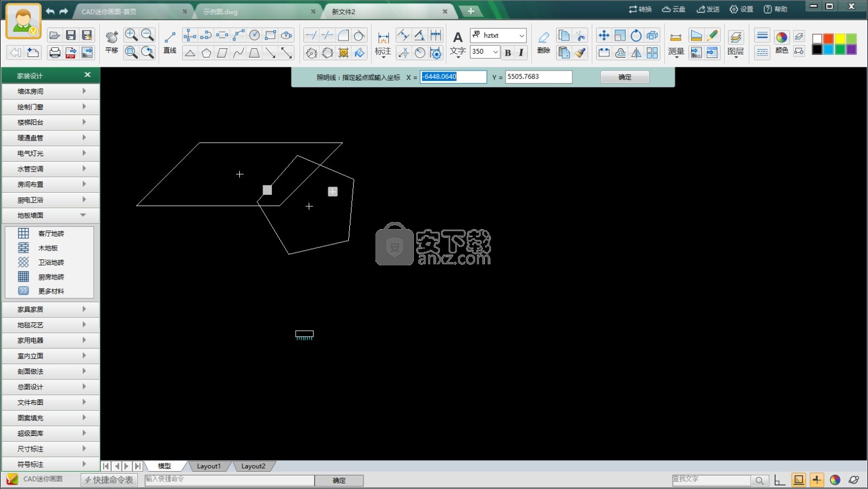The image size is (868, 489).
Task: Click the zoom out magnifier
Action: tap(147, 35)
